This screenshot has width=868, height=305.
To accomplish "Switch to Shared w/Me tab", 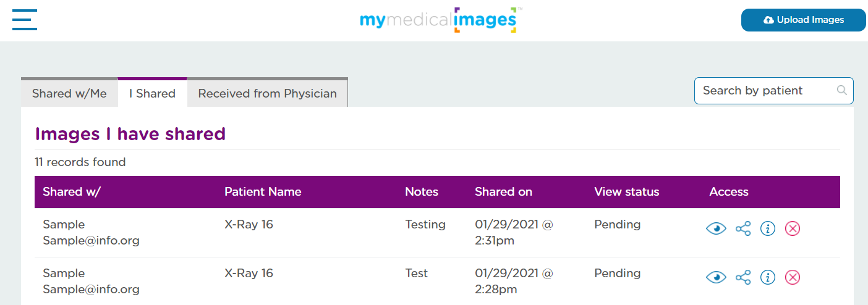I will pos(69,93).
